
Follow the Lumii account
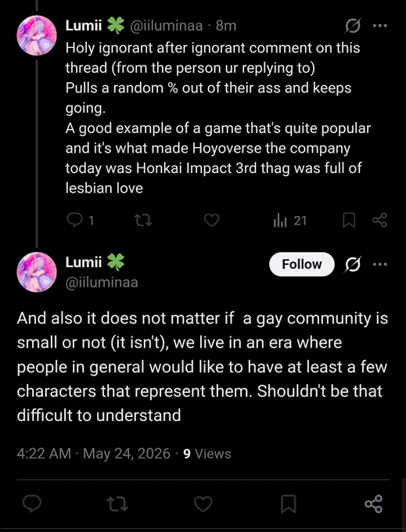click(x=301, y=264)
